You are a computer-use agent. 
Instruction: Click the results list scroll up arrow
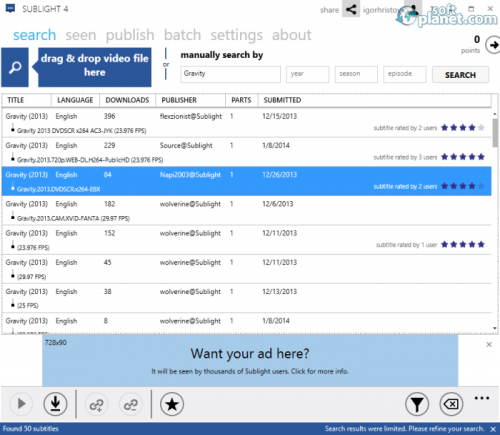pos(495,114)
